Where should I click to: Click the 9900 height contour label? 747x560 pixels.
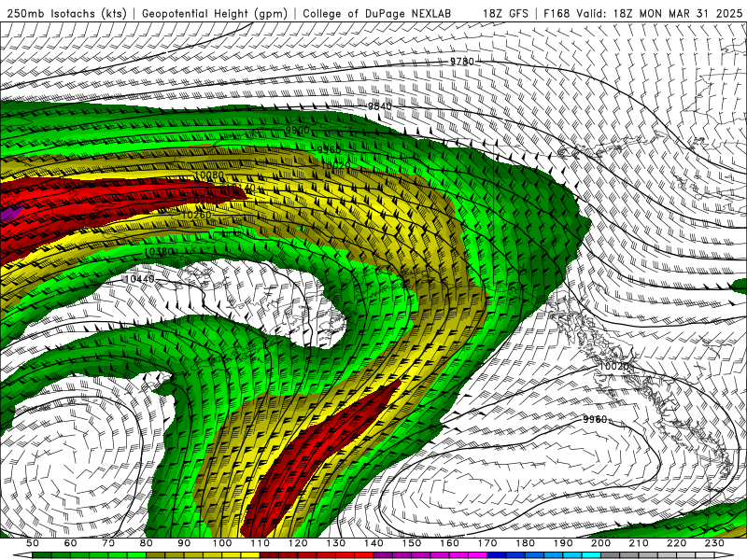click(298, 130)
